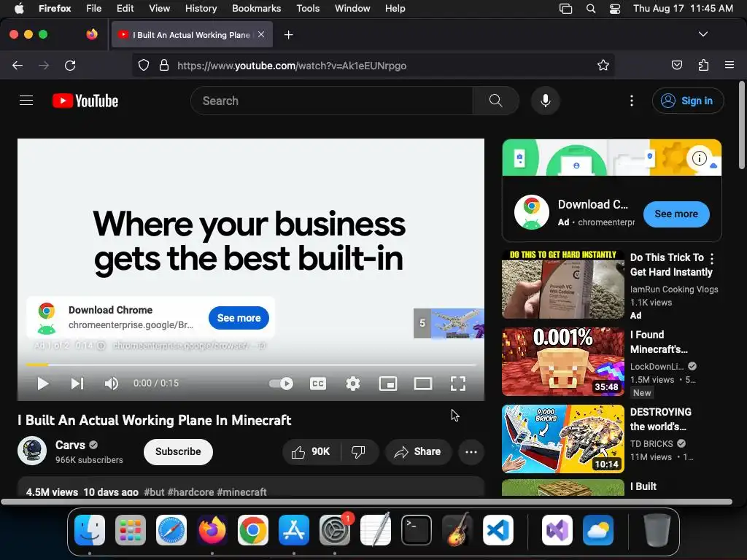This screenshot has height=560, width=747.
Task: Bookmark this page with star
Action: coord(603,65)
